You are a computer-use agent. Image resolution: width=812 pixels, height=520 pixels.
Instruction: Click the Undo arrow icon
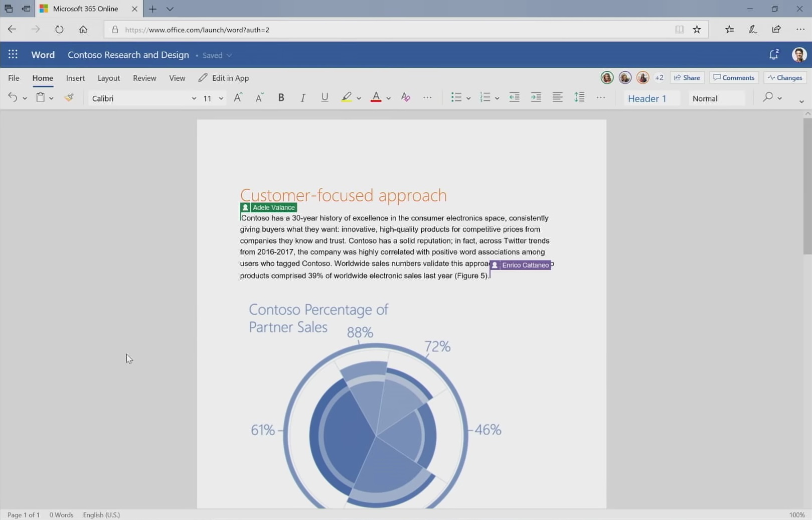tap(13, 98)
